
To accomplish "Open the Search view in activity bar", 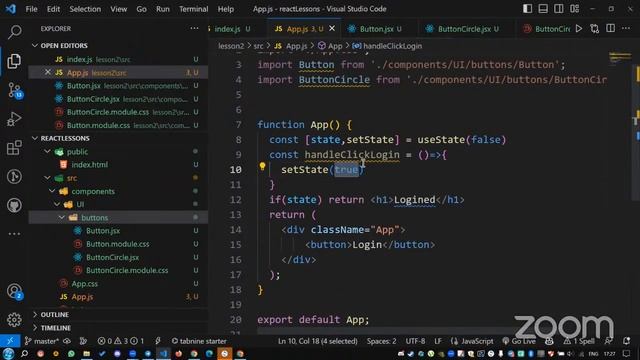I will click(15, 32).
